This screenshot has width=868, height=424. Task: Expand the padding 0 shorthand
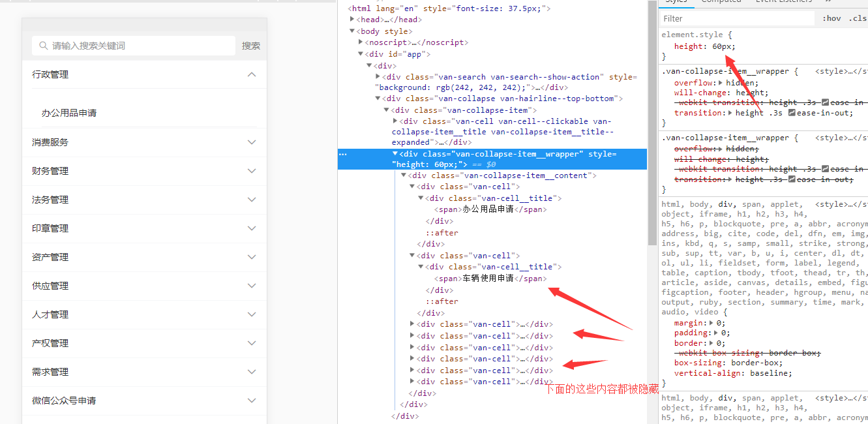tap(716, 333)
